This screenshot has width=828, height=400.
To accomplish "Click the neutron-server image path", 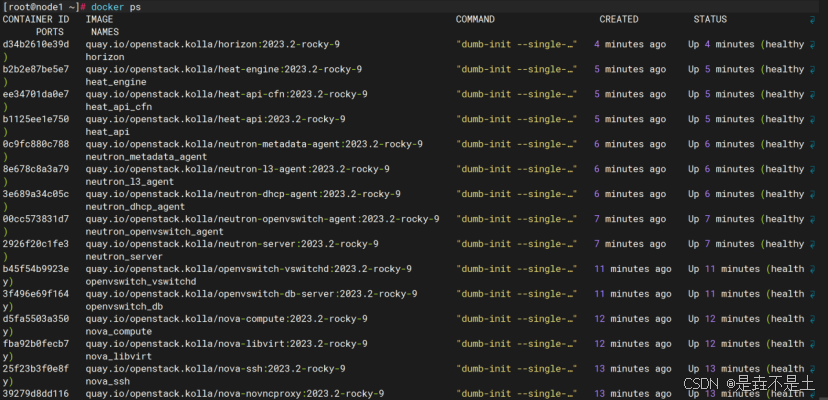I will point(232,244).
